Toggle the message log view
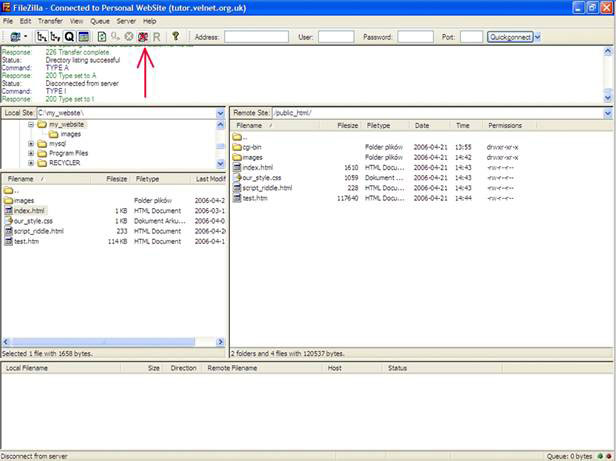Screen dimensions: 616x461 point(83,37)
